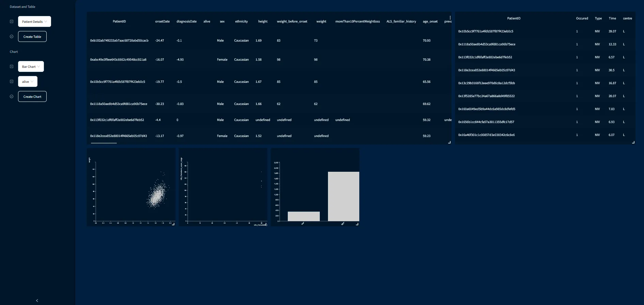Click the age_onset column header
644x305 pixels.
tap(430, 21)
